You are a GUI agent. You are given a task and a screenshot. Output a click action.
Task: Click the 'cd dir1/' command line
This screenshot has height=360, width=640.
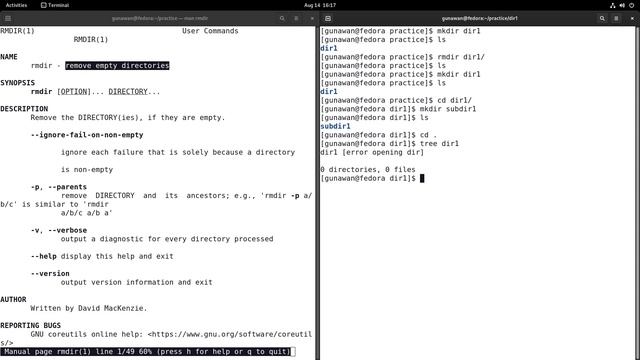(396, 100)
